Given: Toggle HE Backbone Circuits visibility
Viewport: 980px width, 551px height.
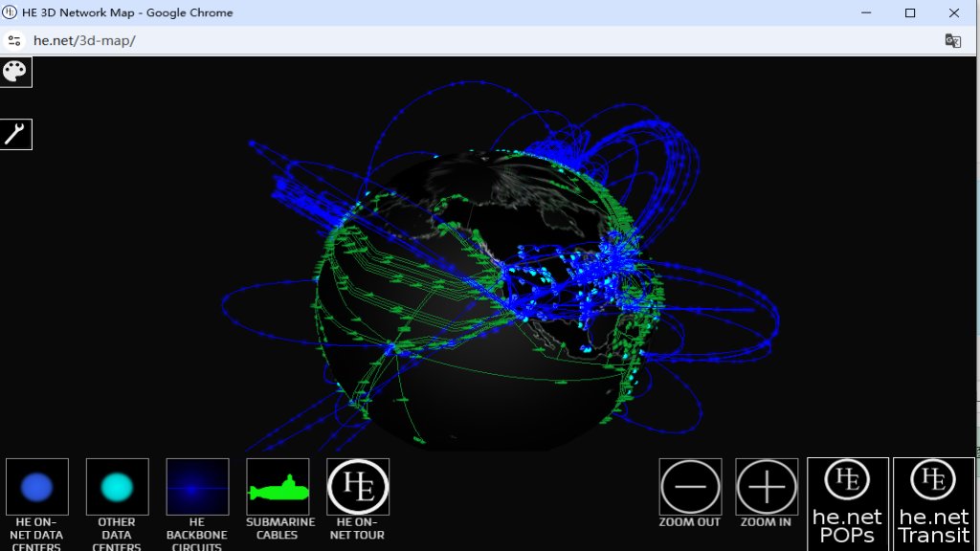Looking at the screenshot, I should click(x=197, y=486).
